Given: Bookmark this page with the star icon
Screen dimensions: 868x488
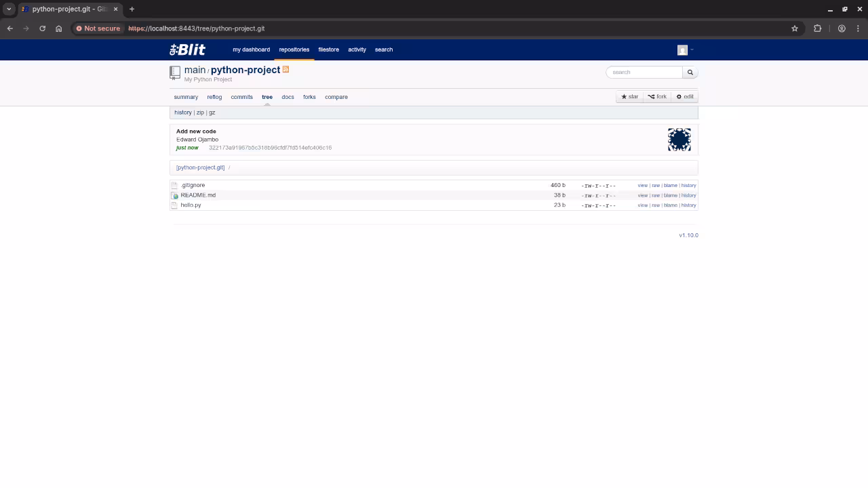Looking at the screenshot, I should pyautogui.click(x=795, y=28).
